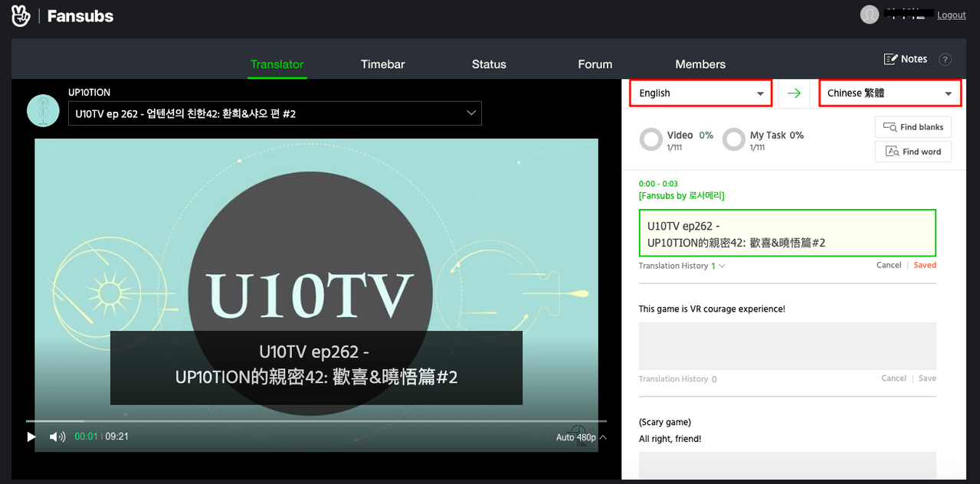Open the Auto 480p quality selector
Screen dimensions: 980x484
(x=582, y=437)
